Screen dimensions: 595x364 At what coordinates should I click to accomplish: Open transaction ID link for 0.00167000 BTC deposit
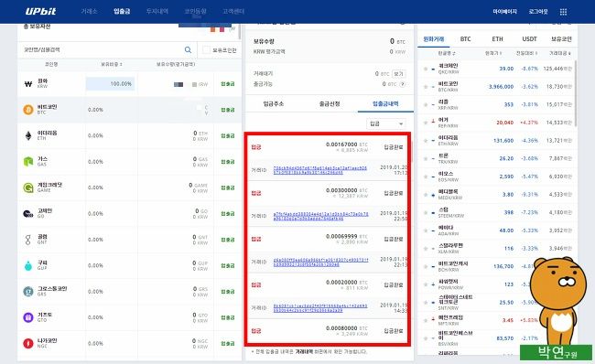[319, 170]
